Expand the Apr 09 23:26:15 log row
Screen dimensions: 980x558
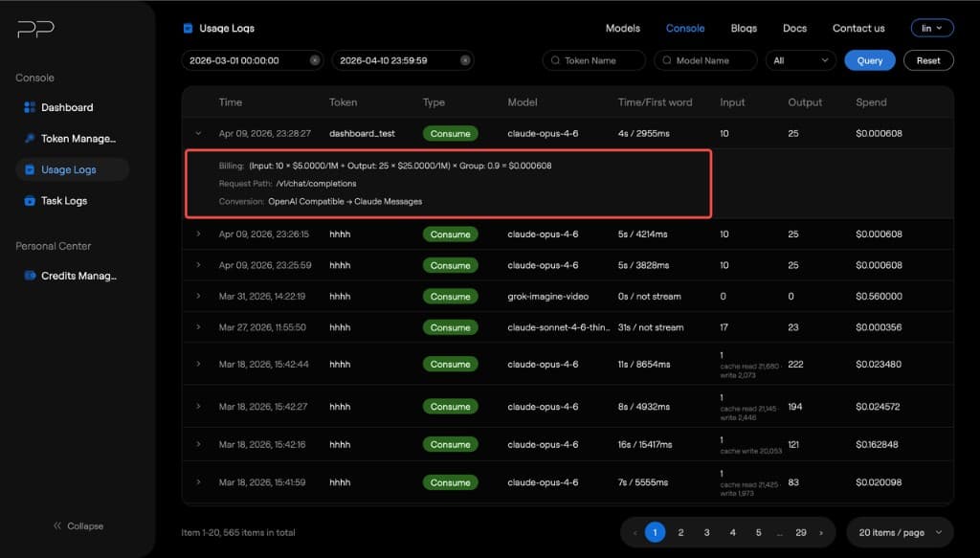198,234
